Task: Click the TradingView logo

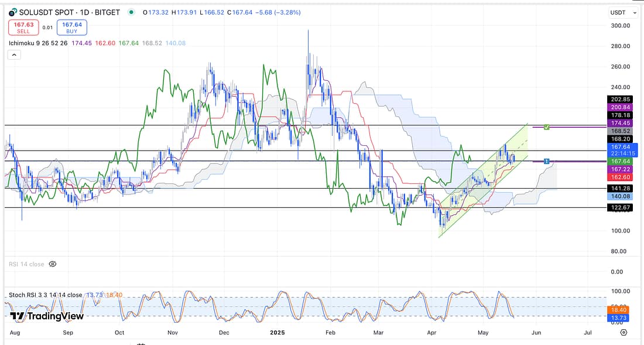Action: tap(47, 316)
